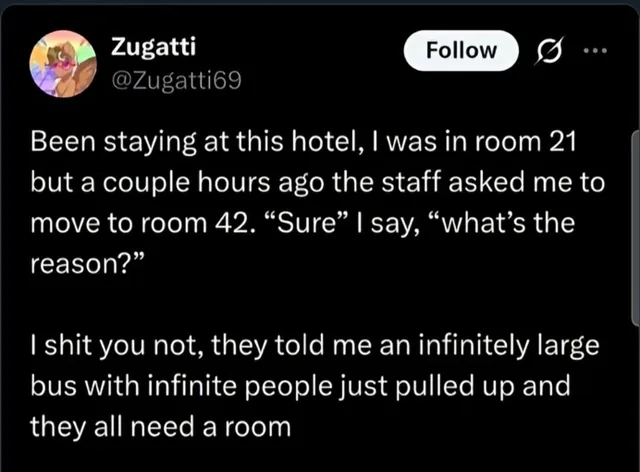This screenshot has height=472, width=640.
Task: Open Zugatti's profile avatar picture
Action: click(63, 64)
